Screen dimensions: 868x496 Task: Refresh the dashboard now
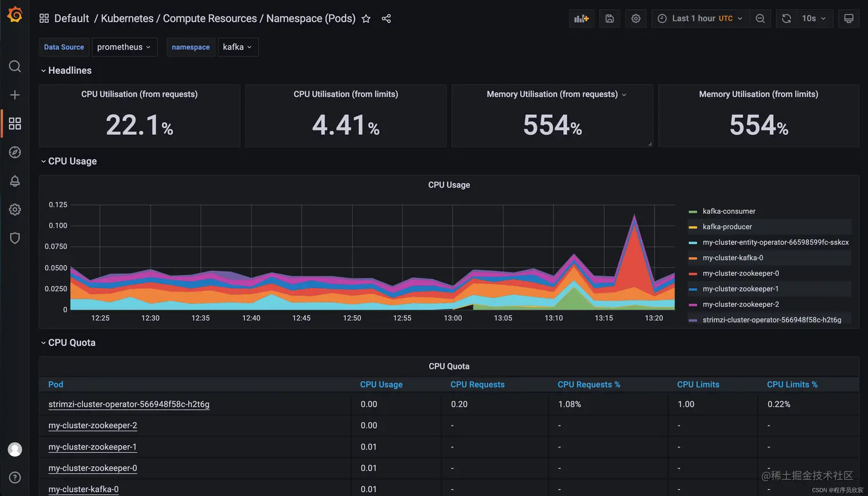(x=786, y=18)
